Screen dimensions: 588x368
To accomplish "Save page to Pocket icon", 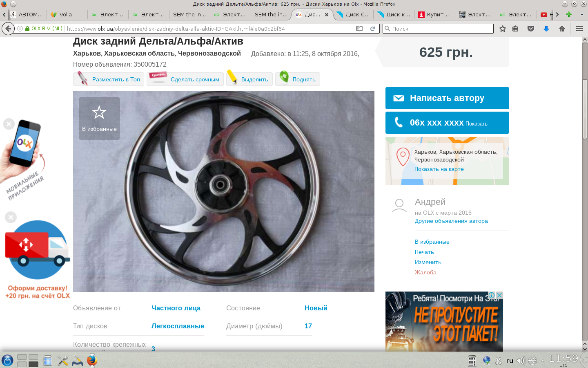I will tap(531, 29).
